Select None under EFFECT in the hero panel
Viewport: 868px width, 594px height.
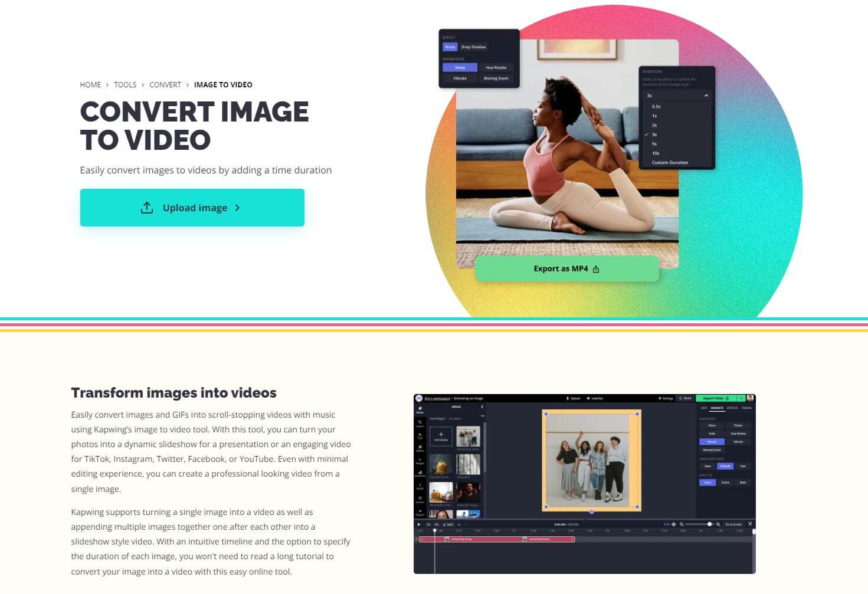tap(450, 47)
